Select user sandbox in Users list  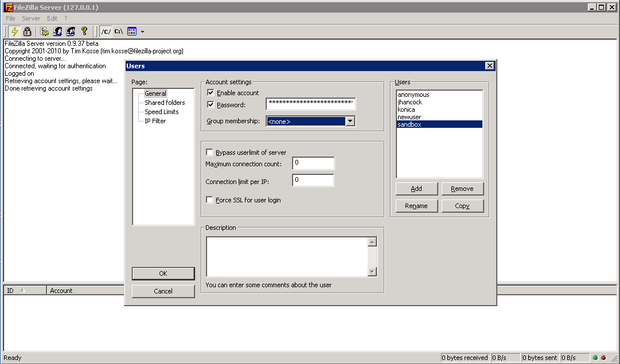click(439, 124)
